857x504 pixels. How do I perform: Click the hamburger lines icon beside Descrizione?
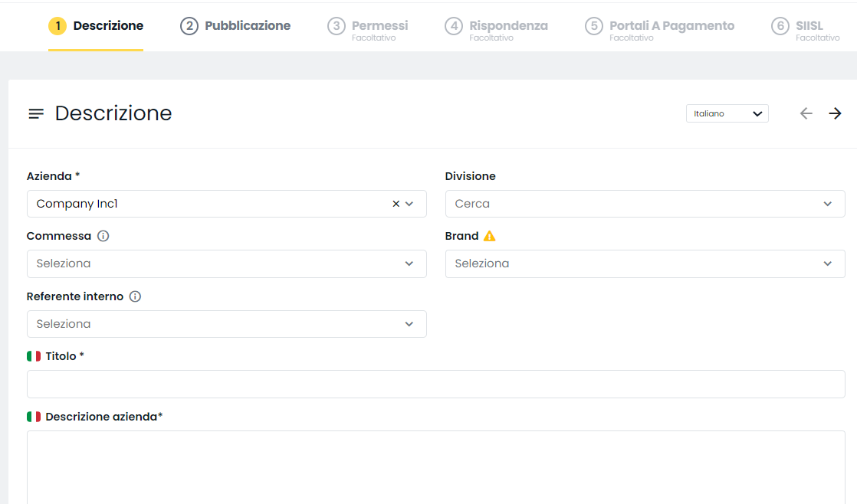(x=36, y=113)
